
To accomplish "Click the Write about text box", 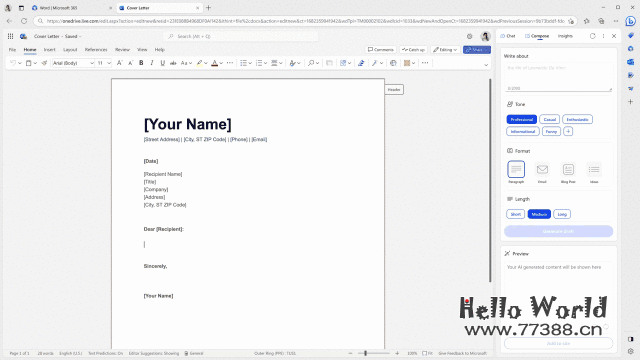I will coord(558,77).
